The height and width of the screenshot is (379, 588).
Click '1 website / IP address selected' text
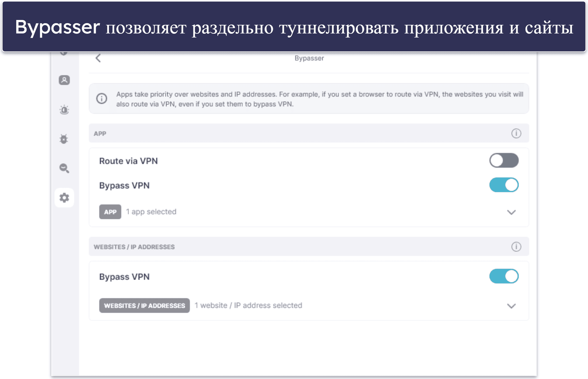point(248,305)
